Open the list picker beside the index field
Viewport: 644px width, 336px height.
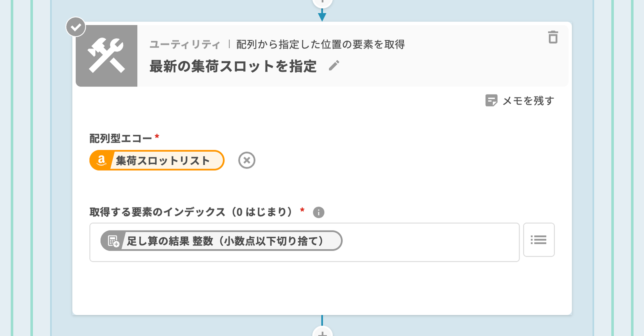539,240
